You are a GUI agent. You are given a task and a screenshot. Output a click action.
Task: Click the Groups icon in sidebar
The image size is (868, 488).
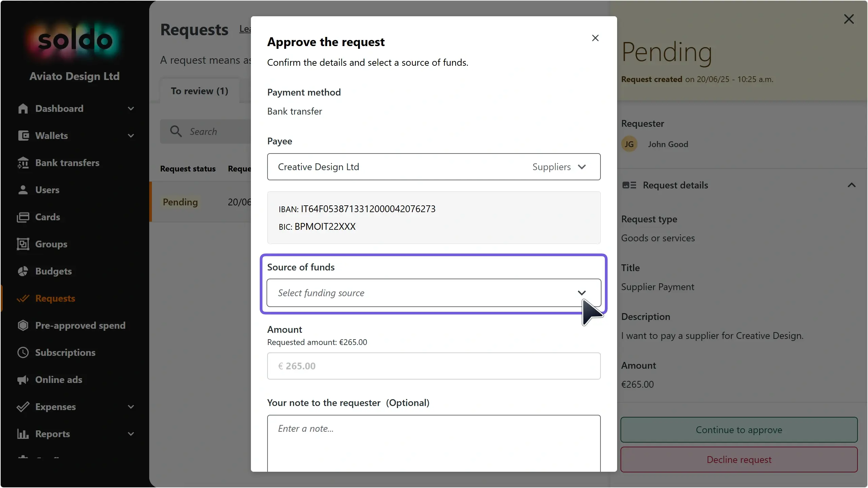click(23, 244)
